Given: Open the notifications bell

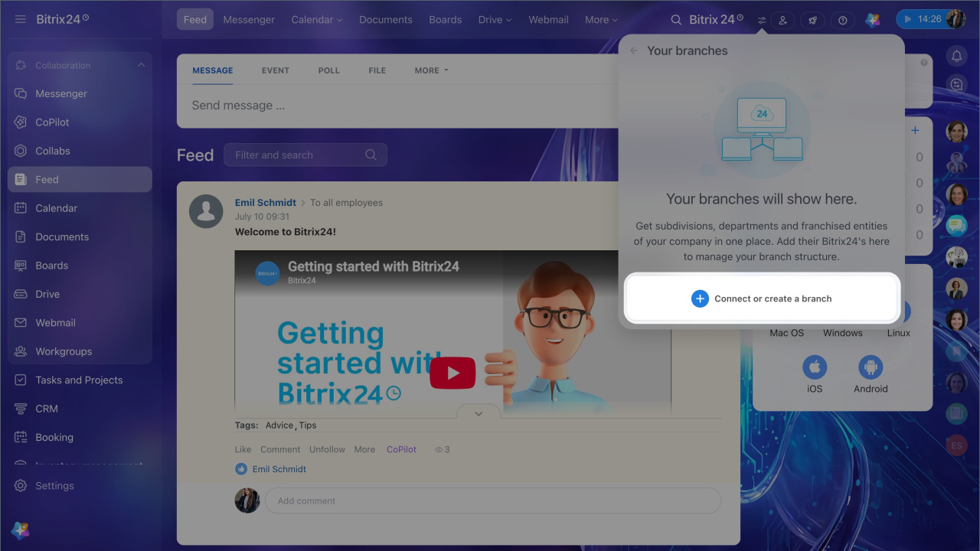Looking at the screenshot, I should point(956,56).
